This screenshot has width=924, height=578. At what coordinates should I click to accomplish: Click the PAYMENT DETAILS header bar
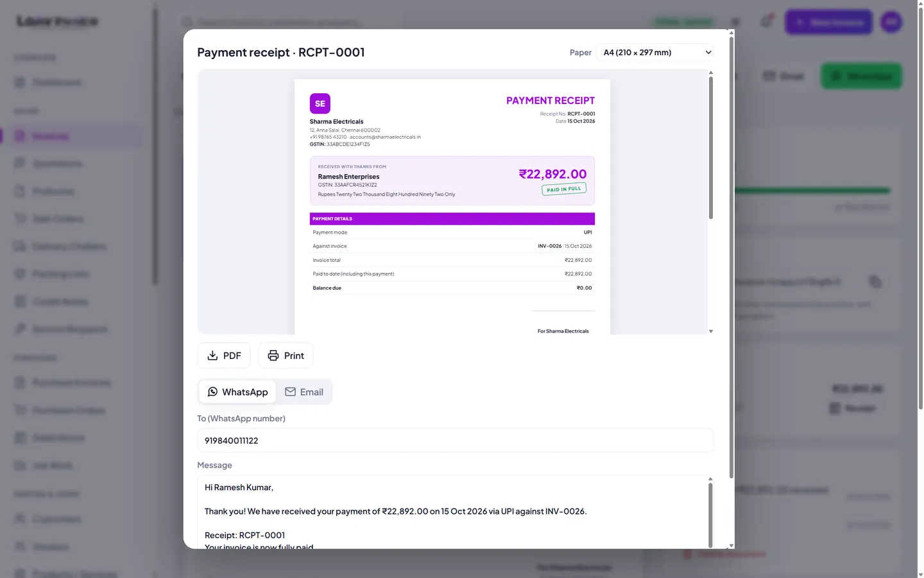click(x=452, y=219)
